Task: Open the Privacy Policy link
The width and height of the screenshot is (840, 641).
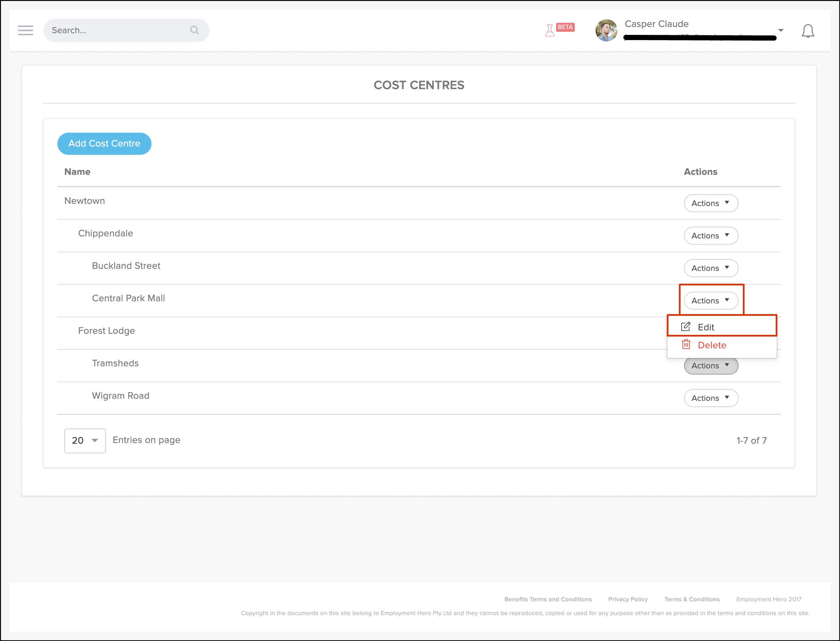Action: [x=628, y=599]
